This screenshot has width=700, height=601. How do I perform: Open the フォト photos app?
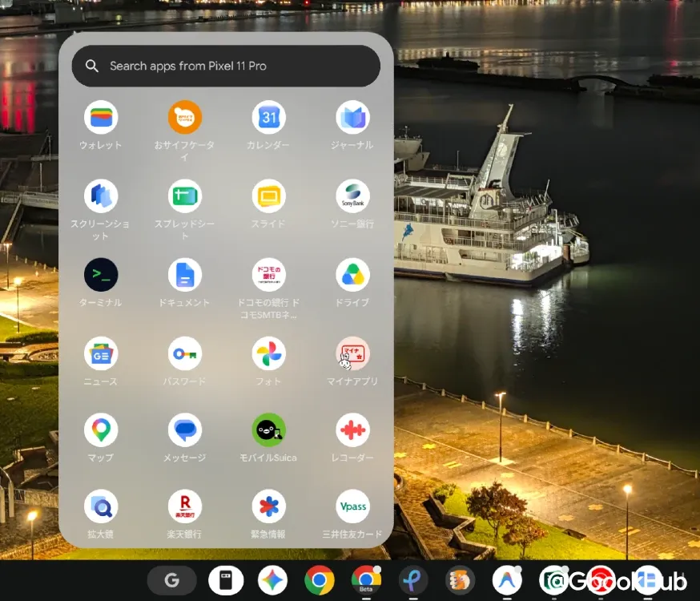[x=269, y=353]
